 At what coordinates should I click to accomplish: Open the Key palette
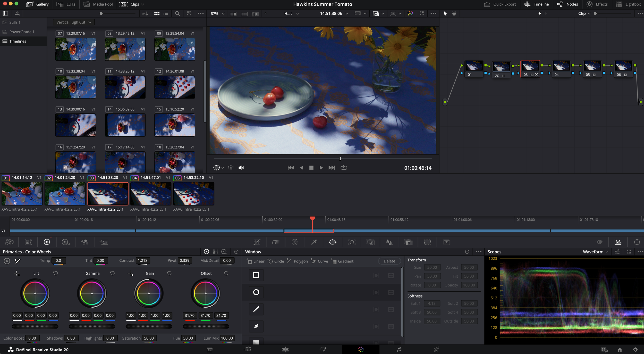coord(408,242)
